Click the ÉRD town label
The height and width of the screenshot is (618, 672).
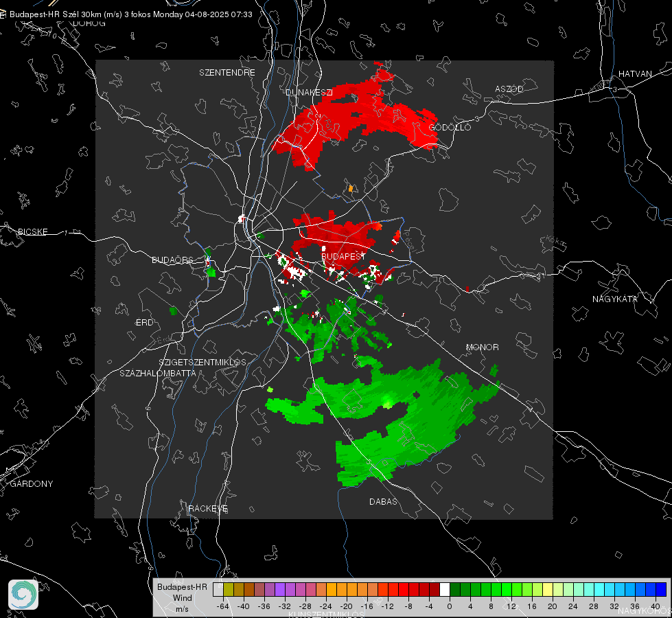click(144, 323)
